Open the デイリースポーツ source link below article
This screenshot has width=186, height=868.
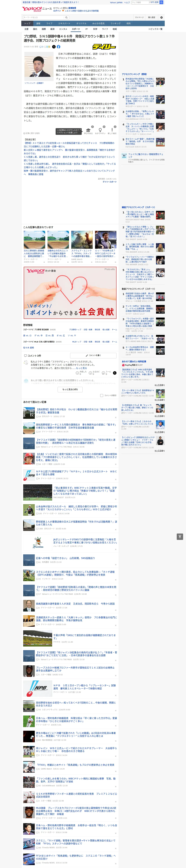tap(109, 182)
